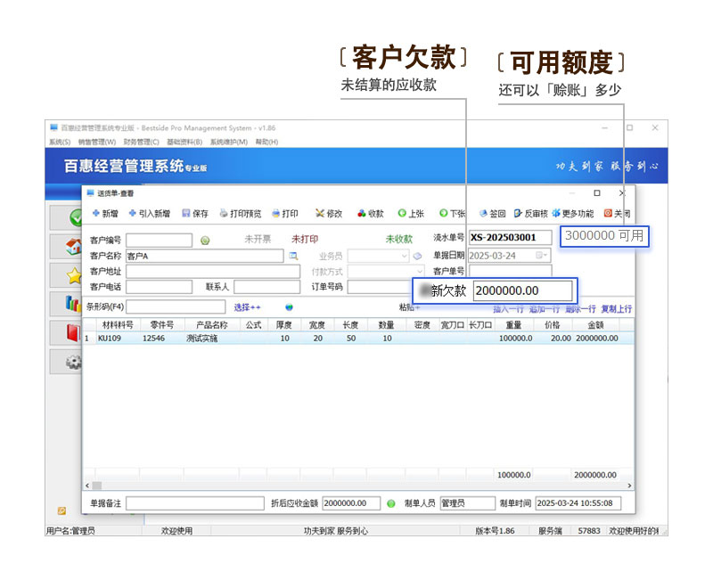Click 追加一行 append row link
Image resolution: width=713 pixels, height=588 pixels.
click(545, 309)
